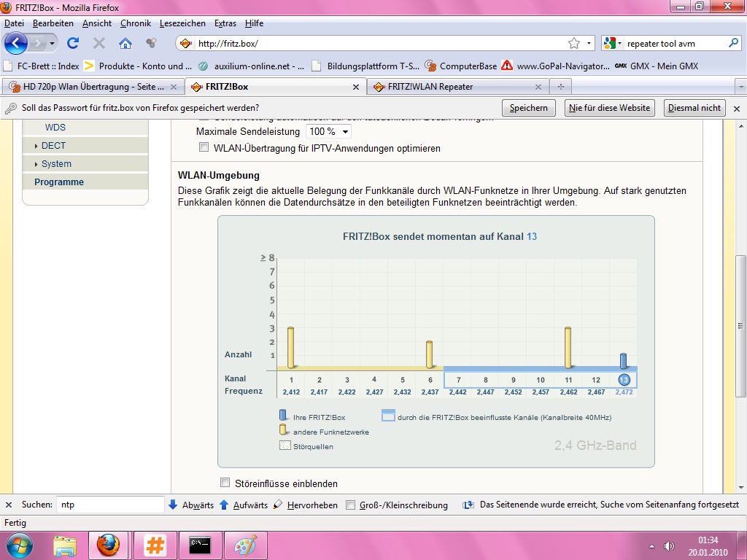Open Programme in the sidebar

pyautogui.click(x=59, y=182)
